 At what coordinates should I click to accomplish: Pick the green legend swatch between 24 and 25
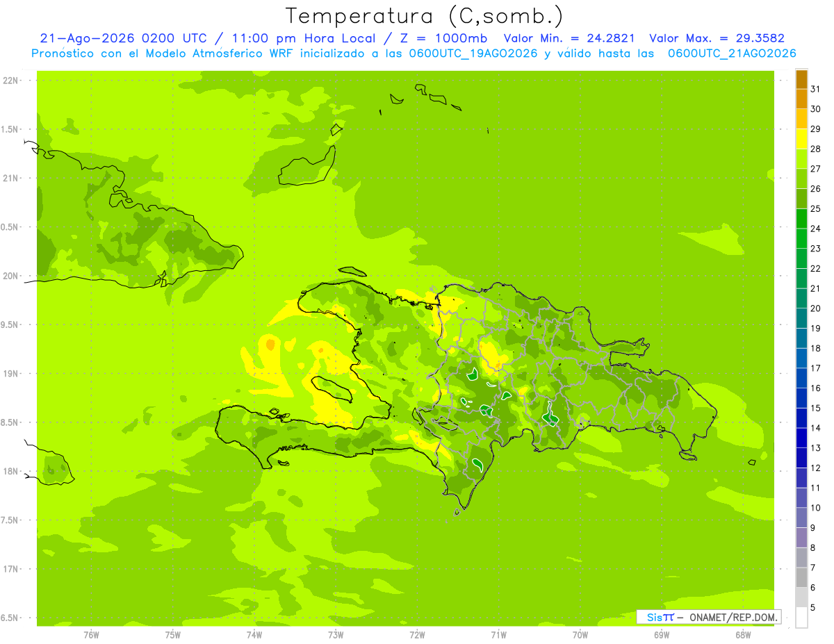[x=801, y=218]
